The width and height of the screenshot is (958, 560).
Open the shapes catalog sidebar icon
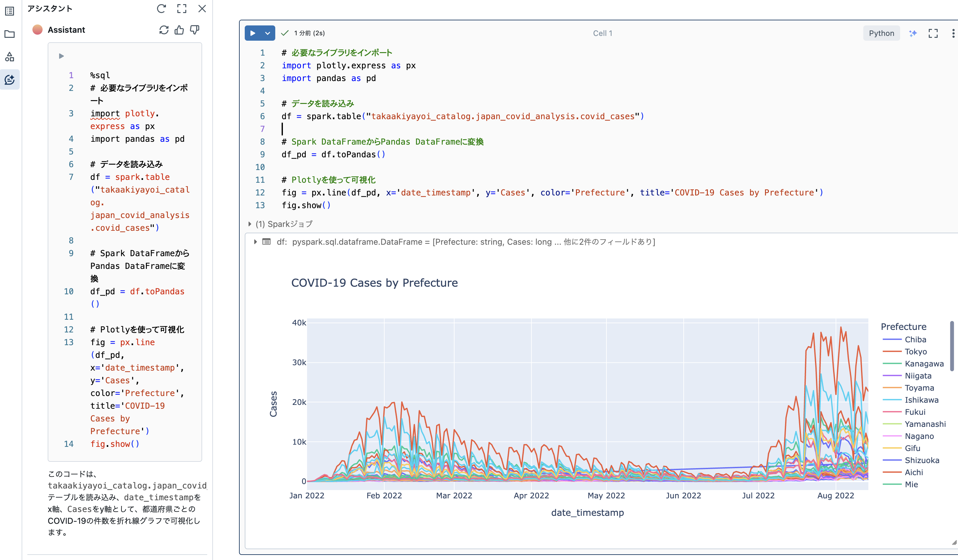10,57
